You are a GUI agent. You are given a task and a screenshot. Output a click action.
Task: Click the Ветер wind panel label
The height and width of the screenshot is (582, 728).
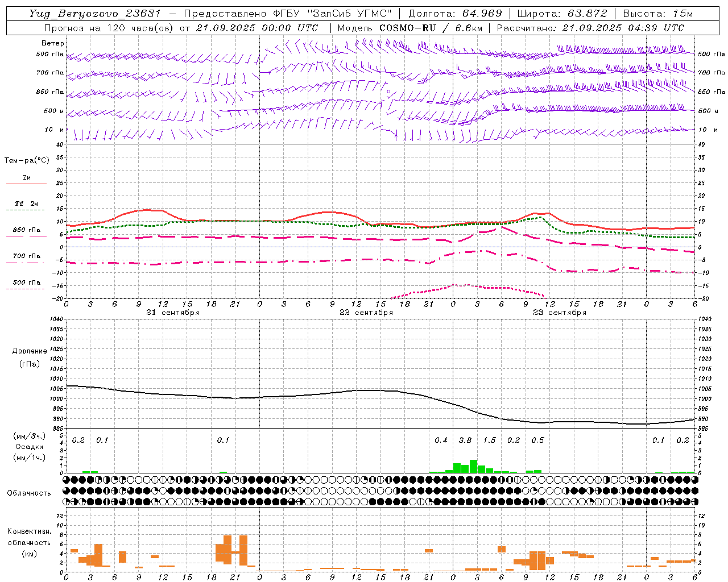tap(53, 43)
